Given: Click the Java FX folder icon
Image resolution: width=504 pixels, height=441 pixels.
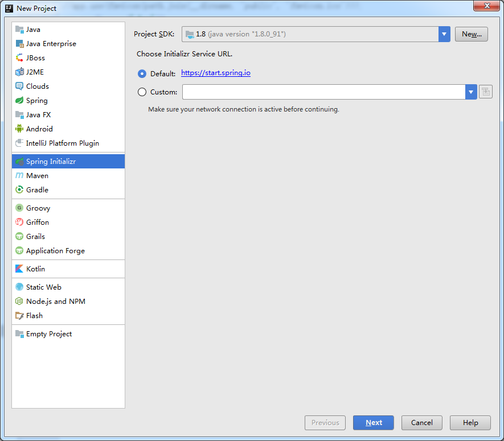Looking at the screenshot, I should click(x=19, y=115).
